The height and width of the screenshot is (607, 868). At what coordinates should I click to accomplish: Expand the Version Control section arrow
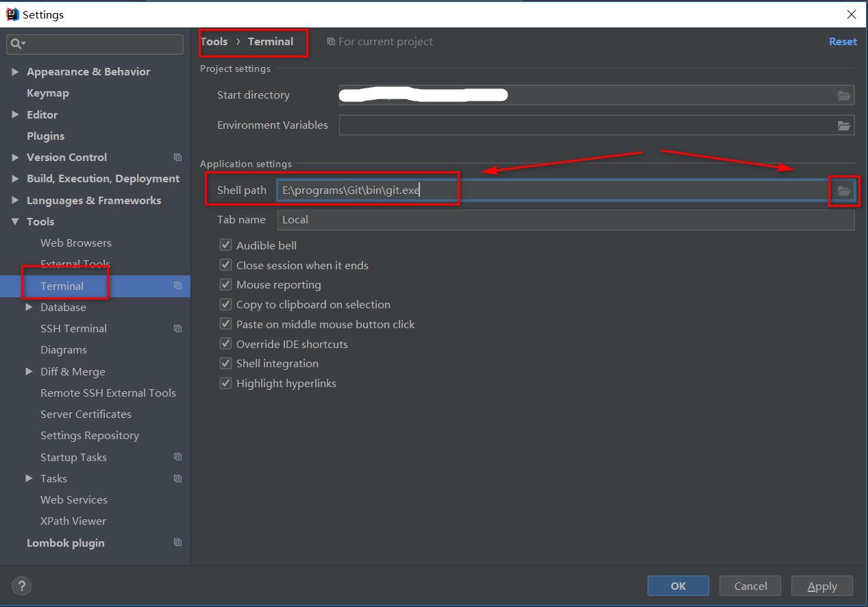point(15,158)
